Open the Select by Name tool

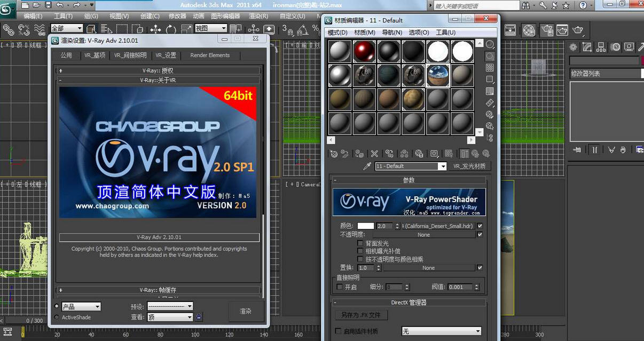tap(107, 29)
